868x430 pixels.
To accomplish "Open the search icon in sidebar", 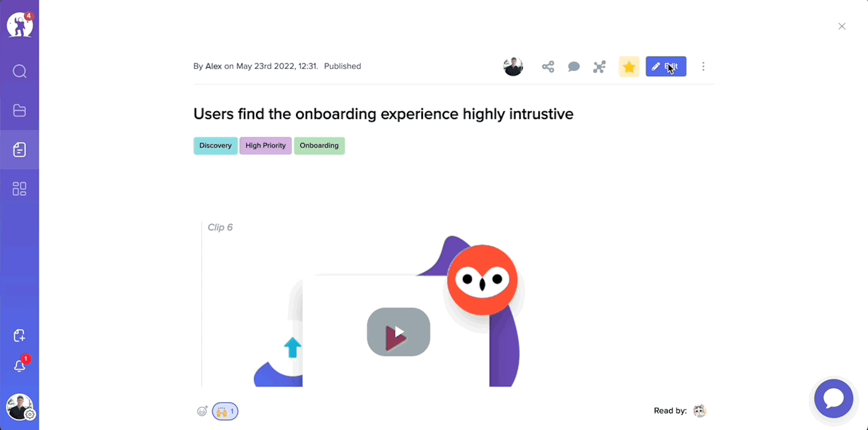I will coord(20,71).
